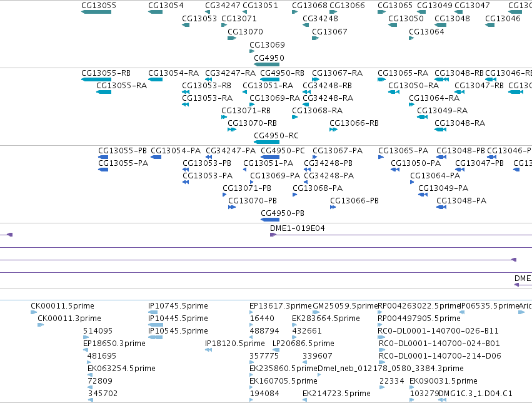532x403 pixels.
Task: Click the 514095 EST label
Action: (98, 331)
